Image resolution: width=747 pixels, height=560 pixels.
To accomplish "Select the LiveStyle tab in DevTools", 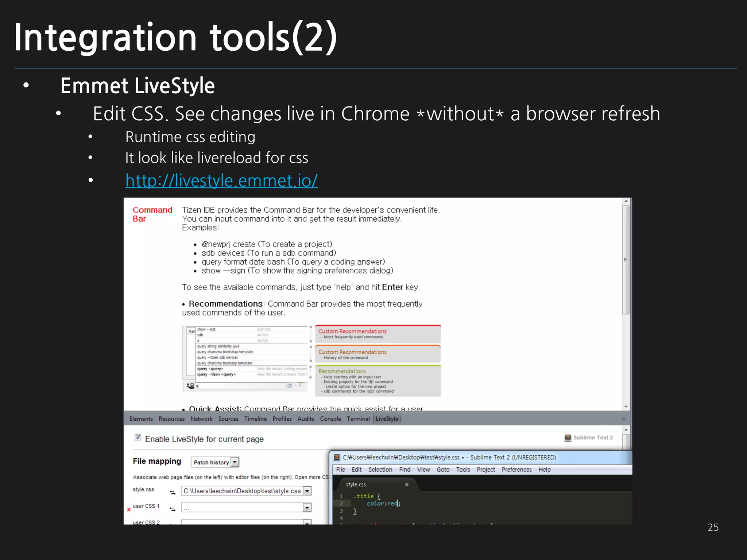I will 387,419.
